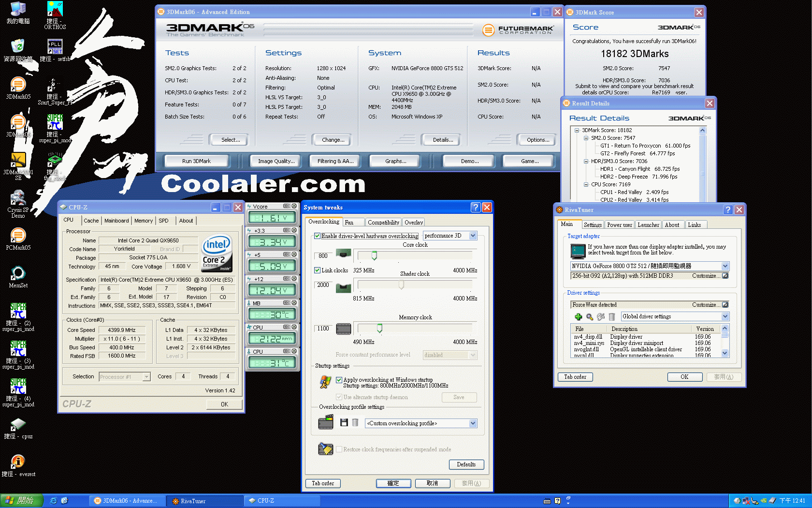Collapse the SM2.0 Score 7547 tree node
The image size is (812, 508).
[x=586, y=138]
